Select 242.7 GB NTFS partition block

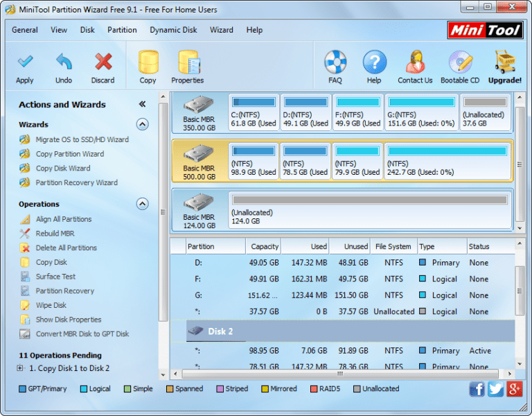[447, 162]
